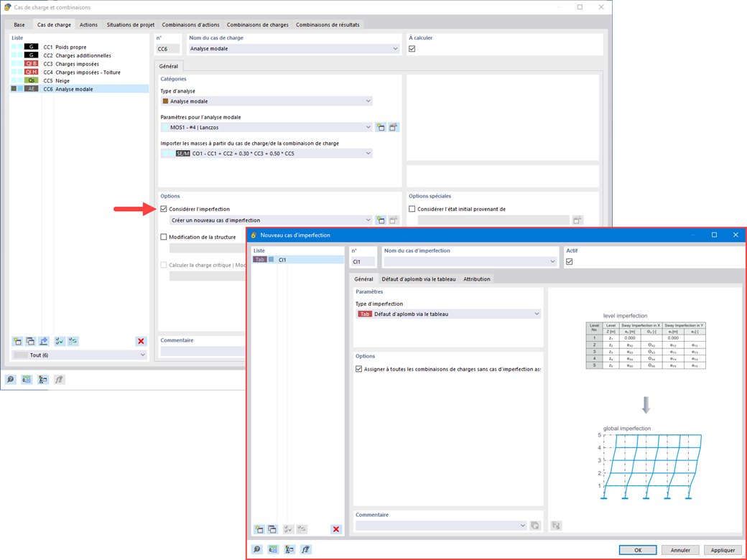Click the red X icon in imperfection dialog

click(x=335, y=529)
